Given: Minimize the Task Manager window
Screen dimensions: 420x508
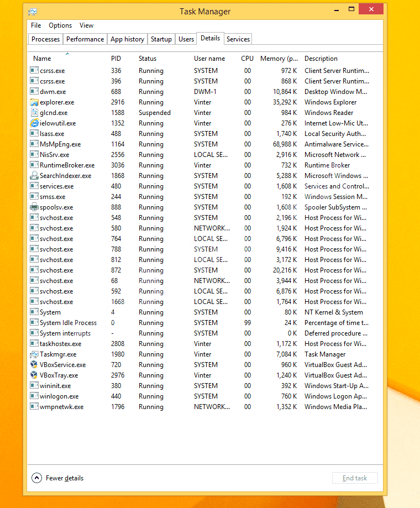Looking at the screenshot, I should tap(337, 10).
